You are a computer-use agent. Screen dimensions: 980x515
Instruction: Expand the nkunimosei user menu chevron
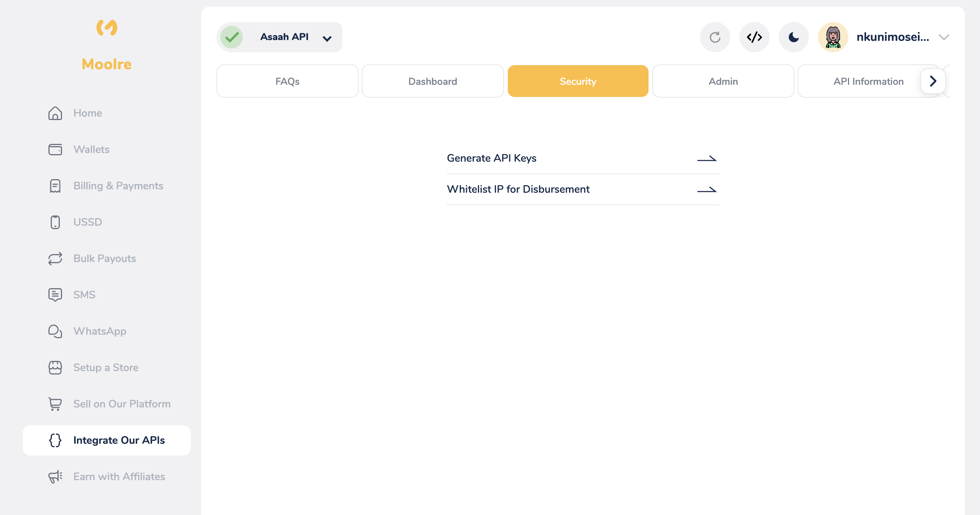944,37
